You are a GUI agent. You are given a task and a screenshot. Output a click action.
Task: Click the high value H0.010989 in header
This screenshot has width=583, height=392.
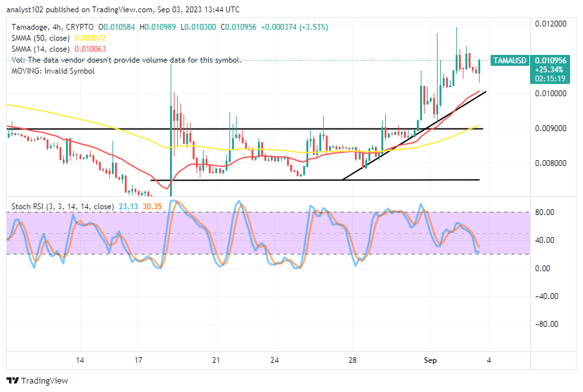pyautogui.click(x=158, y=27)
